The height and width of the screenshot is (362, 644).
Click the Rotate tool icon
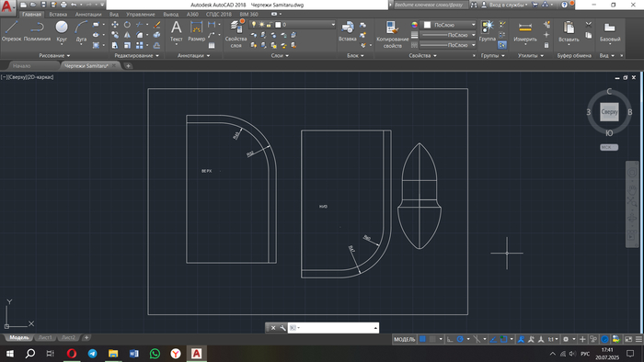pyautogui.click(x=127, y=25)
